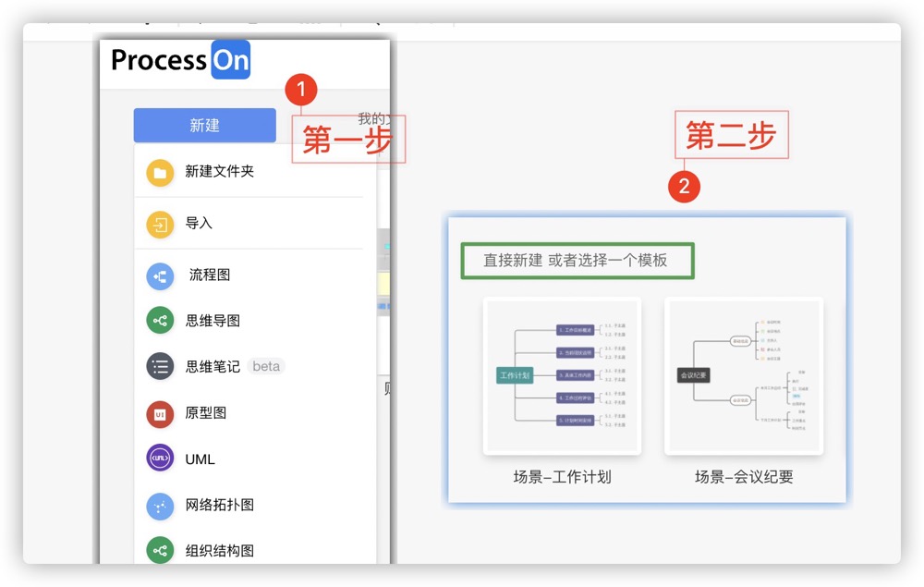924x587 pixels.
Task: Click the beta badge beside 思维笔记
Action: point(266,366)
